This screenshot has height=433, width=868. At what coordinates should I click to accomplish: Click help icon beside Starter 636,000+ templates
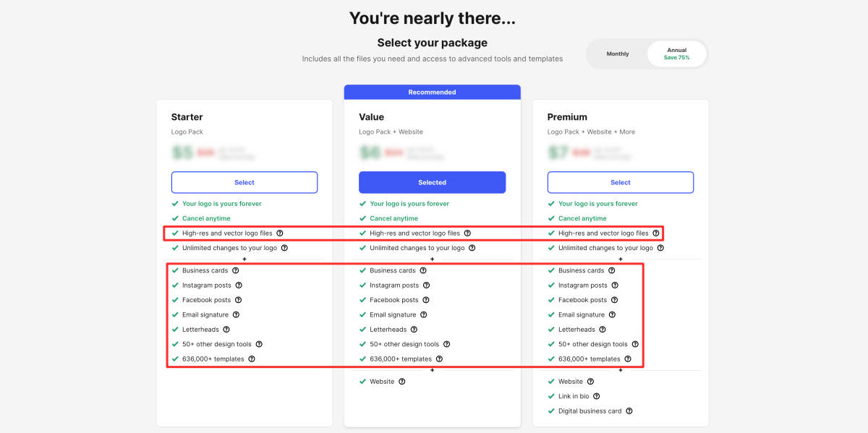252,359
